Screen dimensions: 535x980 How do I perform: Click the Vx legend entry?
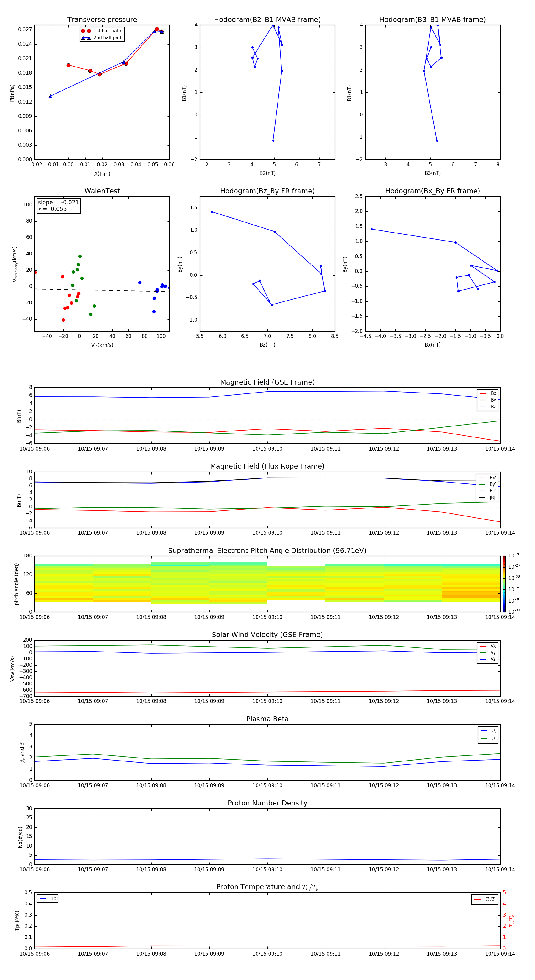488,647
